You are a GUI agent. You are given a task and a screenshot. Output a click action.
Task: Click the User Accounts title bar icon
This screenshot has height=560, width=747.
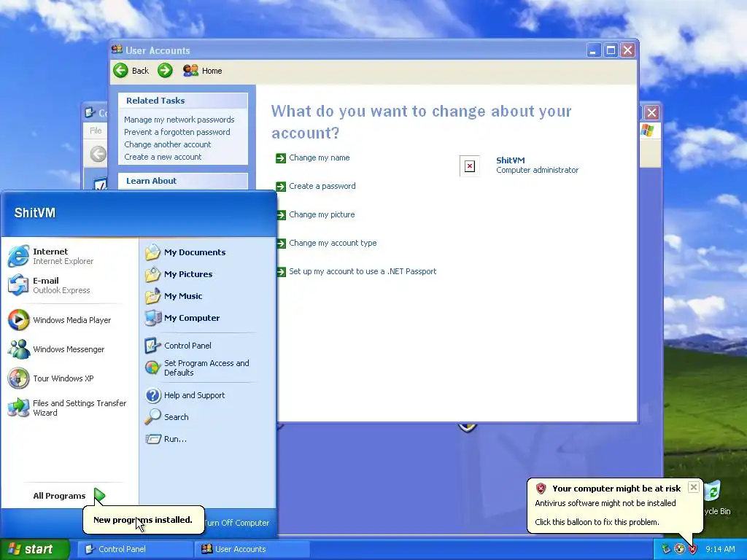coord(117,50)
